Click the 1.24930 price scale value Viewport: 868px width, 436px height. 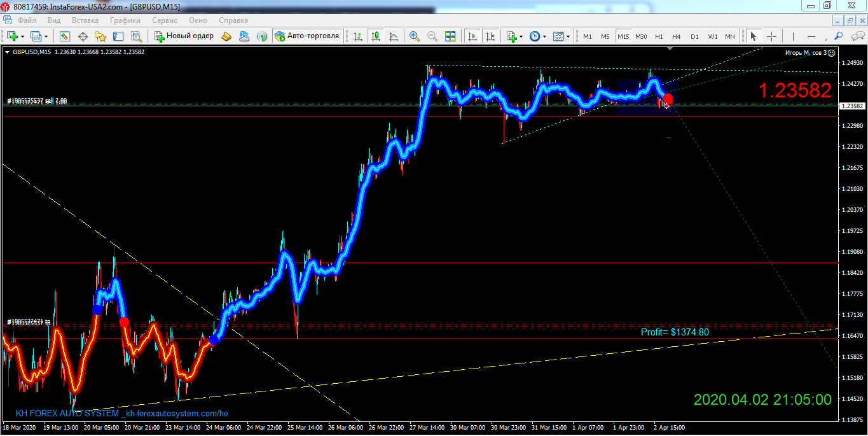pos(851,63)
